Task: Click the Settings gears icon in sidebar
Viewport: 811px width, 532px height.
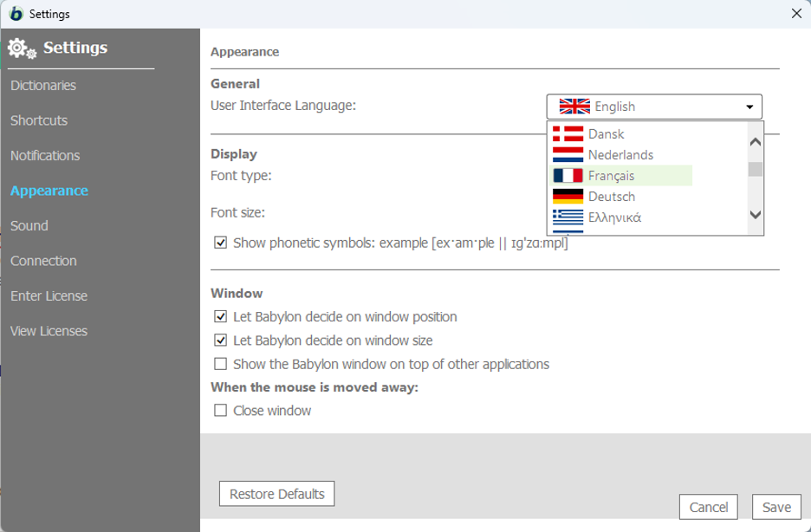Action: coord(23,49)
